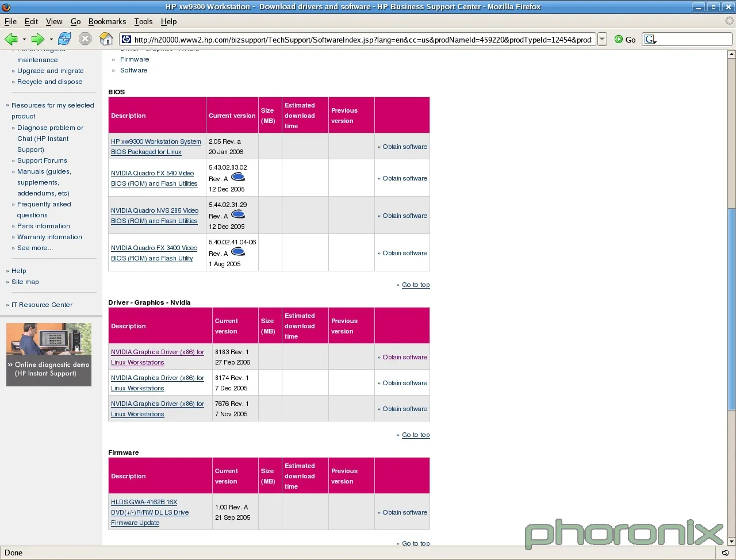The height and width of the screenshot is (560, 736).
Task: Click the activity throbber icon at top right
Action: click(x=730, y=21)
